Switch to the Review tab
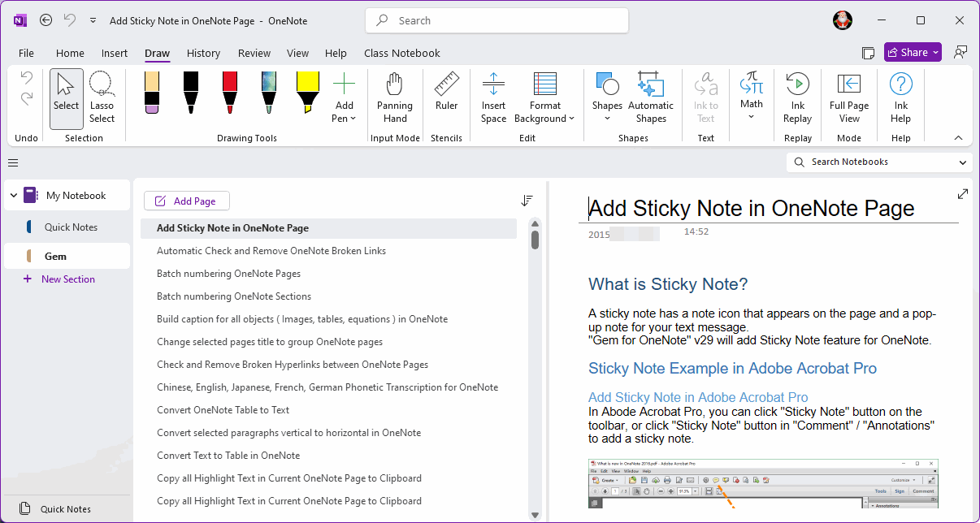Screen dimensions: 980x523 254,53
